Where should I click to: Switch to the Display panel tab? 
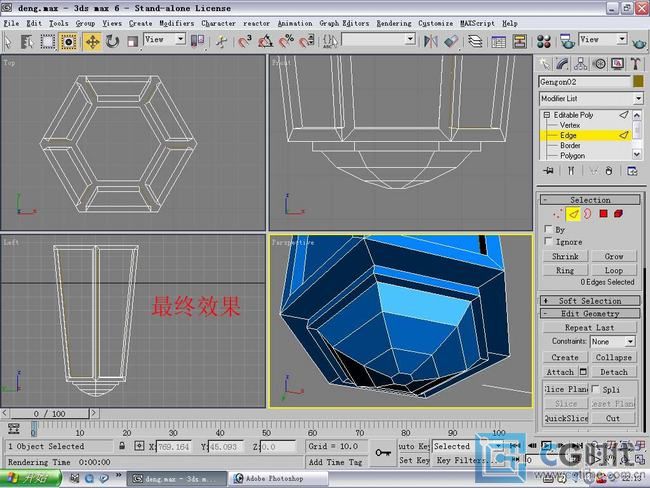(618, 64)
